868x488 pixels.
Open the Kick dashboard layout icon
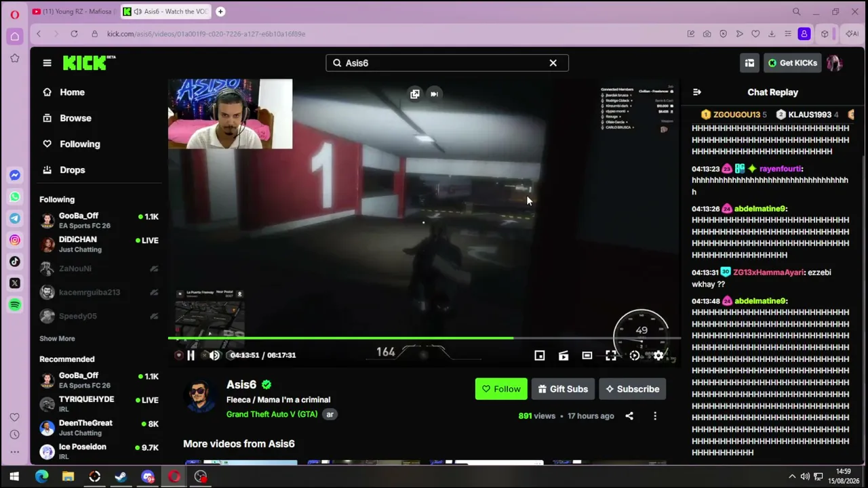click(x=749, y=63)
